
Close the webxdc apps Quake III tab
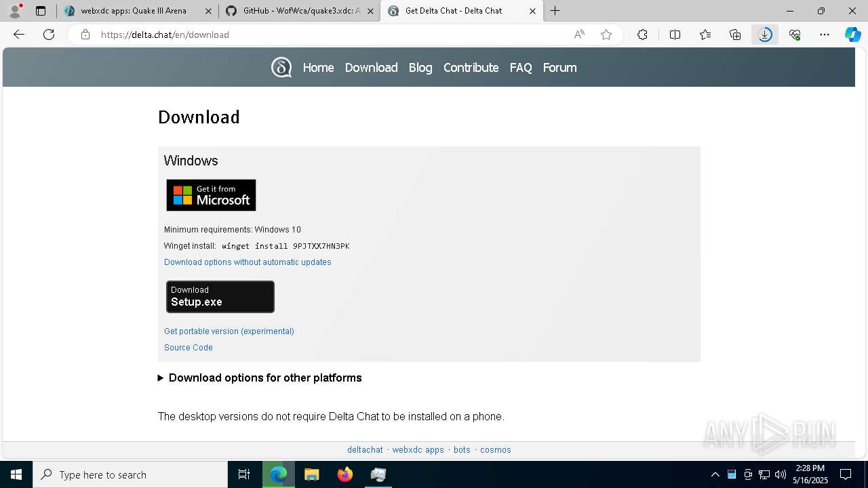(x=208, y=11)
